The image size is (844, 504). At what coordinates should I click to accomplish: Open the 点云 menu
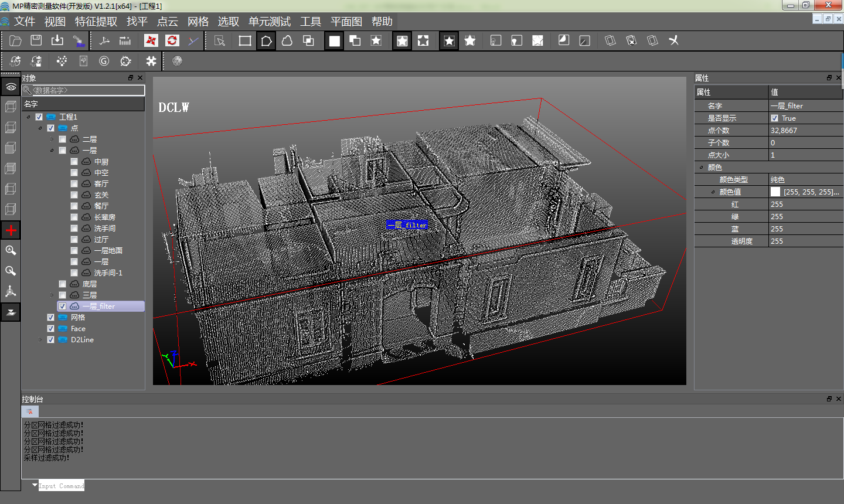(168, 22)
